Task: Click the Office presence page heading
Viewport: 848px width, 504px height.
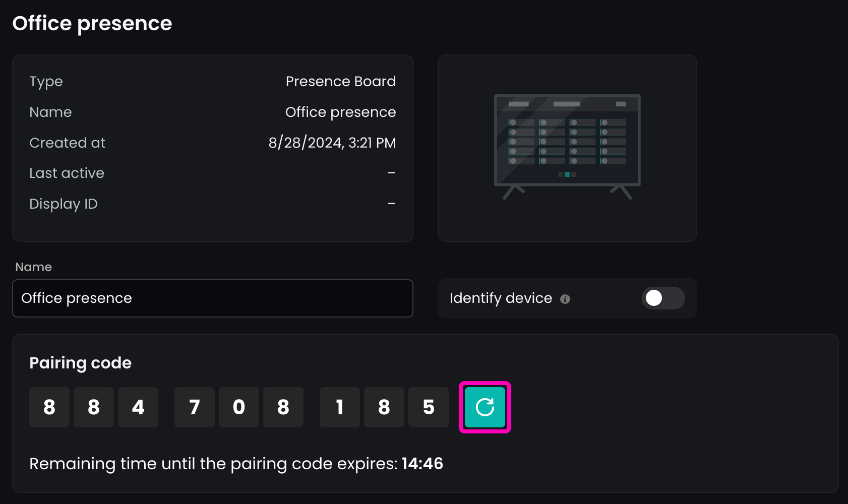Action: pyautogui.click(x=92, y=24)
